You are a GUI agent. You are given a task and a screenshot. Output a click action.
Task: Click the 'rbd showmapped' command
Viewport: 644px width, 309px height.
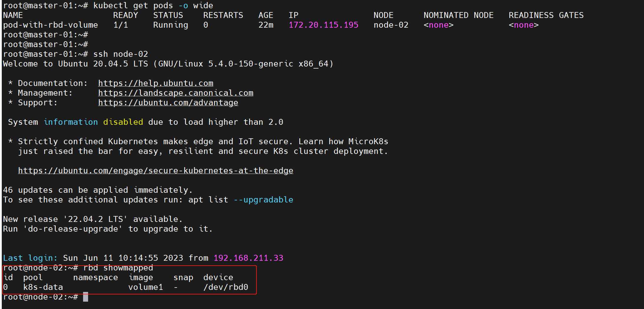(118, 268)
